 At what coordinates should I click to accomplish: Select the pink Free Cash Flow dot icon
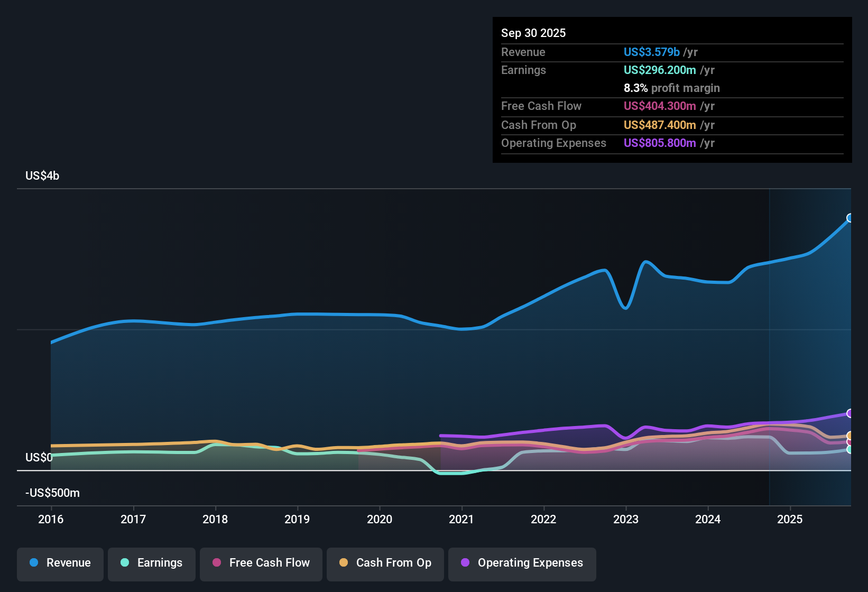coord(217,563)
